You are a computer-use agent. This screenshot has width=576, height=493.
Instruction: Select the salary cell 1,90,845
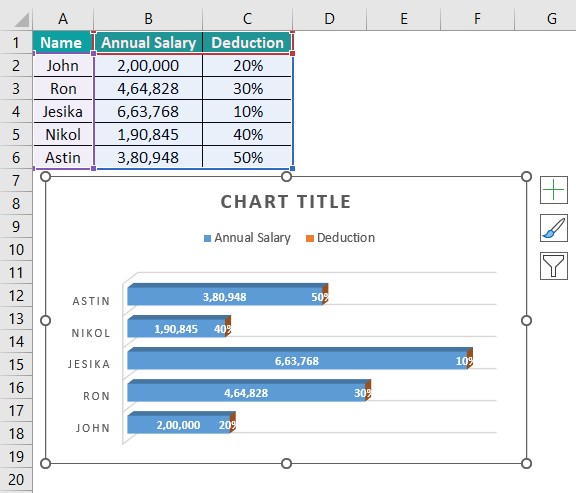coord(148,134)
